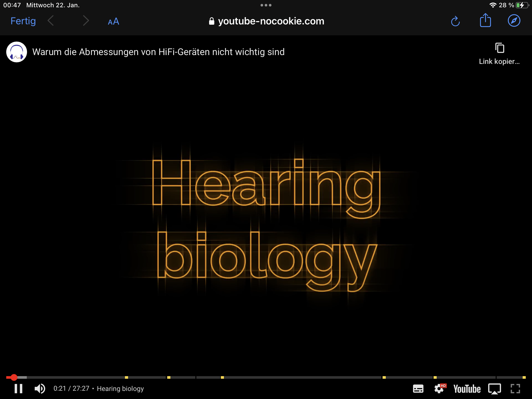Start AirPlay with the screen-cast icon
The image size is (532, 399).
495,389
